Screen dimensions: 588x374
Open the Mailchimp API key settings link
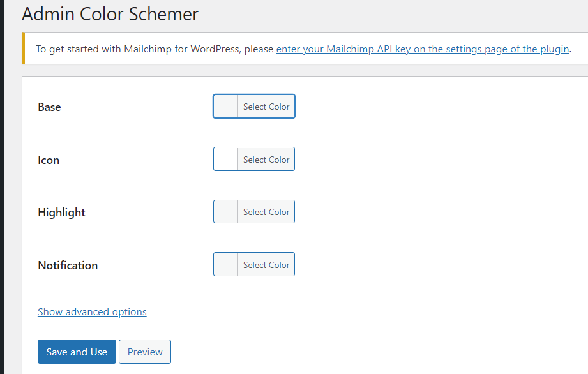tap(423, 49)
